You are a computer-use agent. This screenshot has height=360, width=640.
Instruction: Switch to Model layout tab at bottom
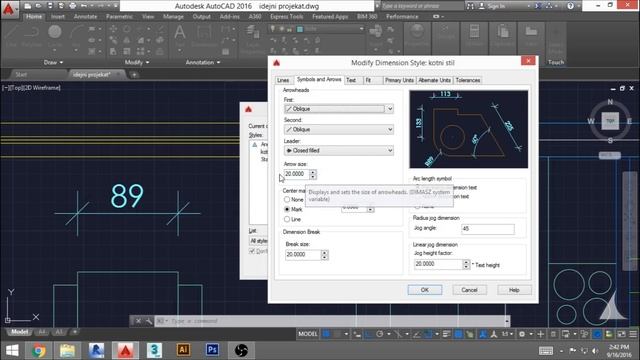(x=20, y=332)
